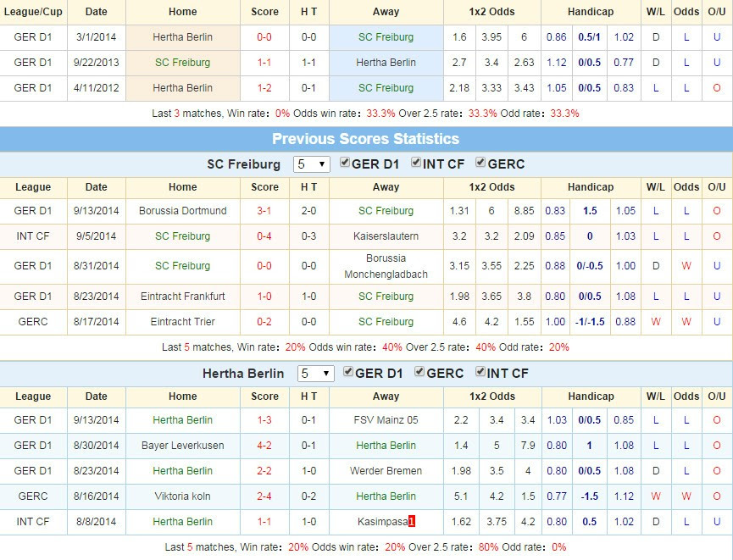The image size is (733, 560).
Task: Click 1-3 score of FSV Mainz 05 match
Action: coord(264,419)
